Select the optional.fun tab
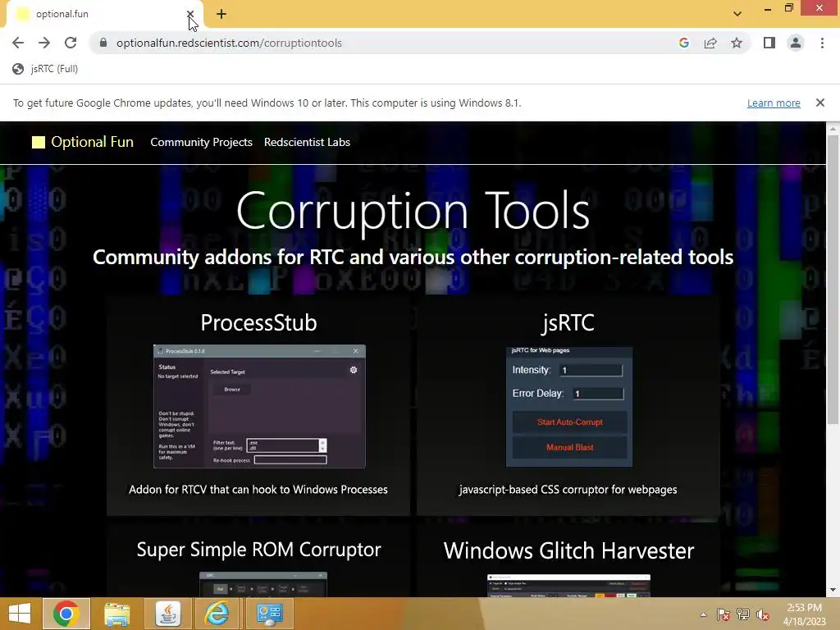This screenshot has height=630, width=840. 102,14
